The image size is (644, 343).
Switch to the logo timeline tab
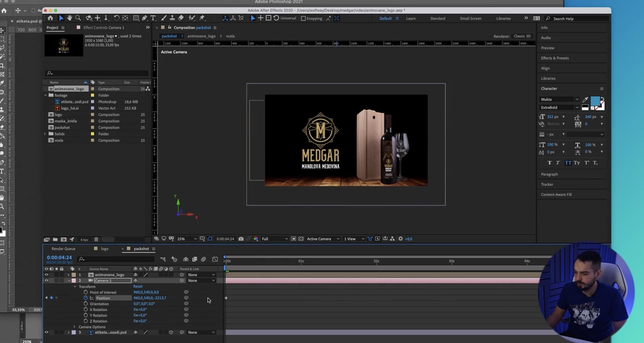(105, 249)
